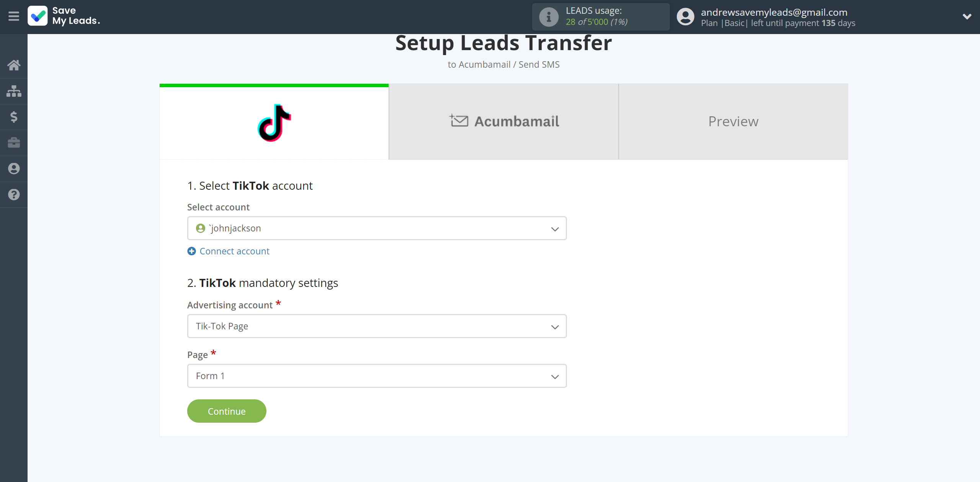Click the hamburger menu icon
Screen dimensions: 980x482
(x=14, y=16)
